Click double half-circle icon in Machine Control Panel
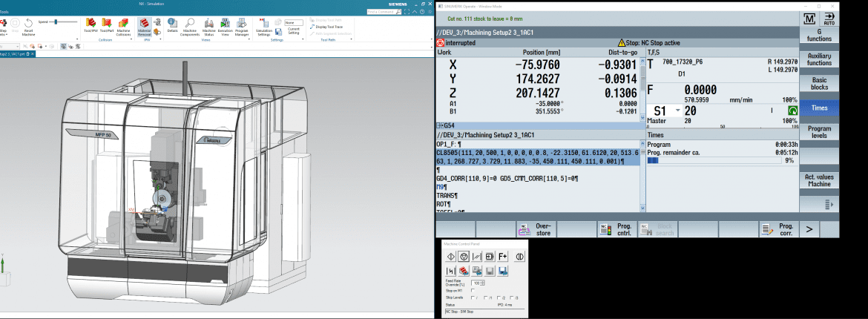 519,257
